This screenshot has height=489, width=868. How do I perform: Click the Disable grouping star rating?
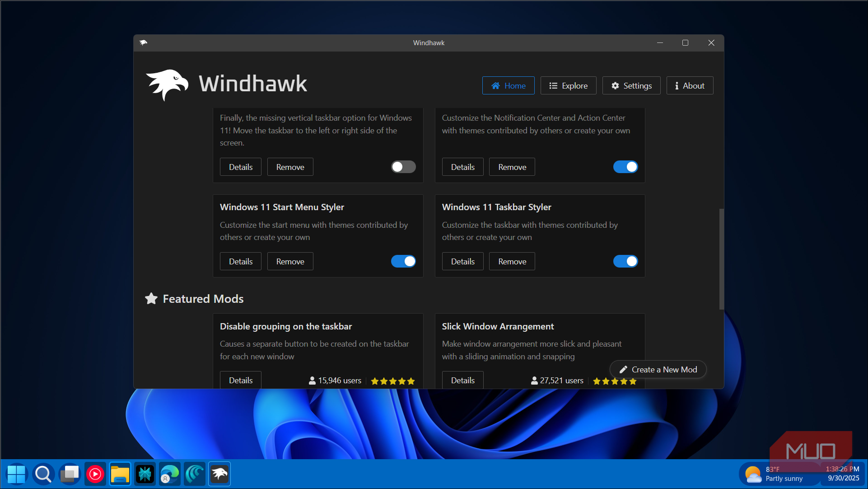(x=393, y=381)
